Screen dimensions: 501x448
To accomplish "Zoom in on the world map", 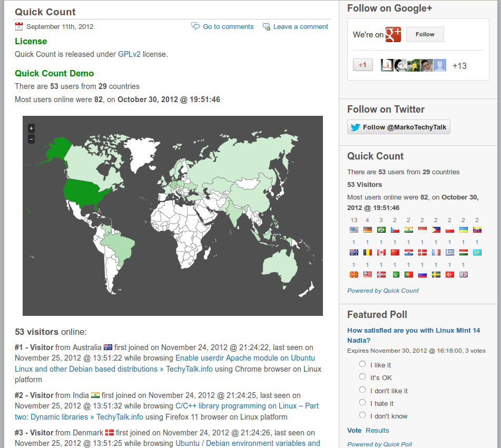I will [31, 128].
